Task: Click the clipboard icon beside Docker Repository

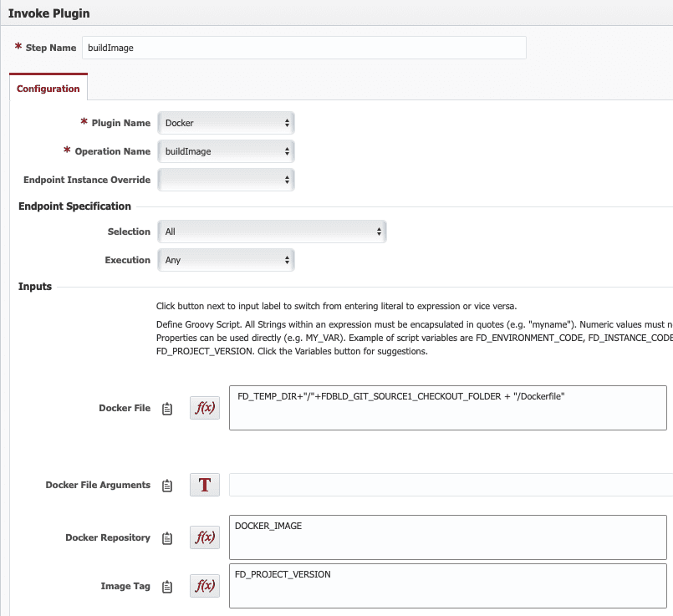Action: click(167, 538)
